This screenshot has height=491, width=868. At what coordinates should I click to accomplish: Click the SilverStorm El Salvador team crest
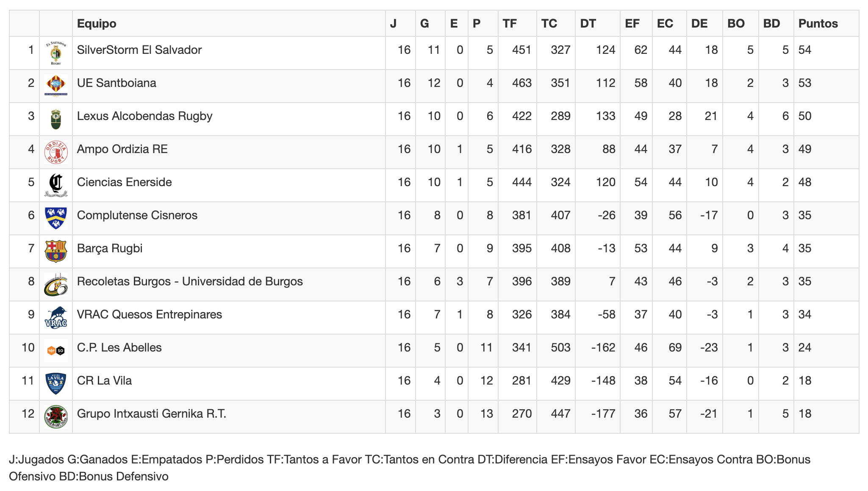click(56, 53)
